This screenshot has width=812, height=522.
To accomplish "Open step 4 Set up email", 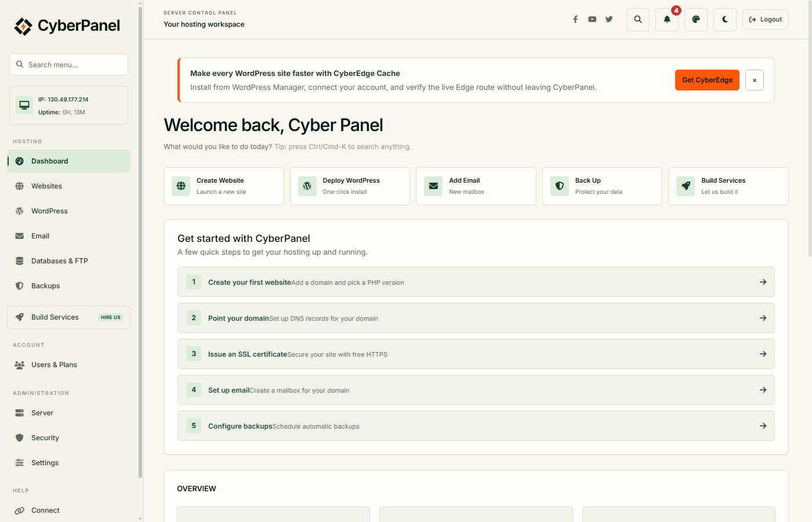I will [476, 390].
